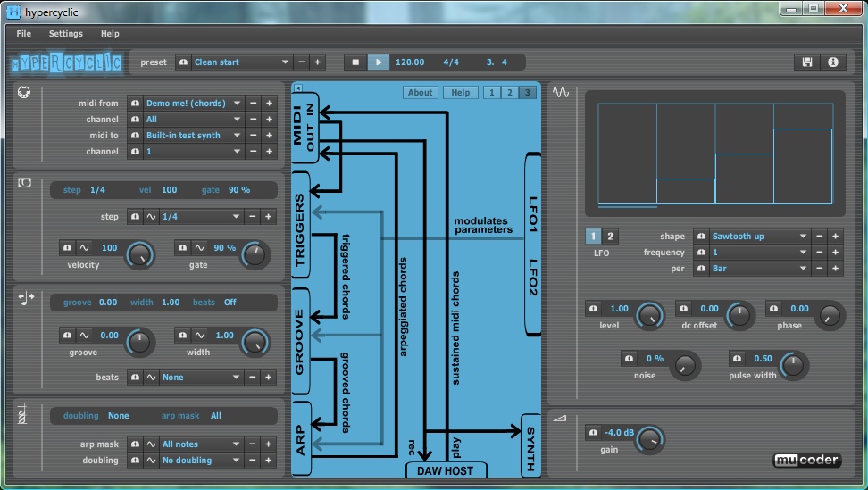The width and height of the screenshot is (868, 490).
Task: Open the info icon in top toolbar
Action: 832,62
